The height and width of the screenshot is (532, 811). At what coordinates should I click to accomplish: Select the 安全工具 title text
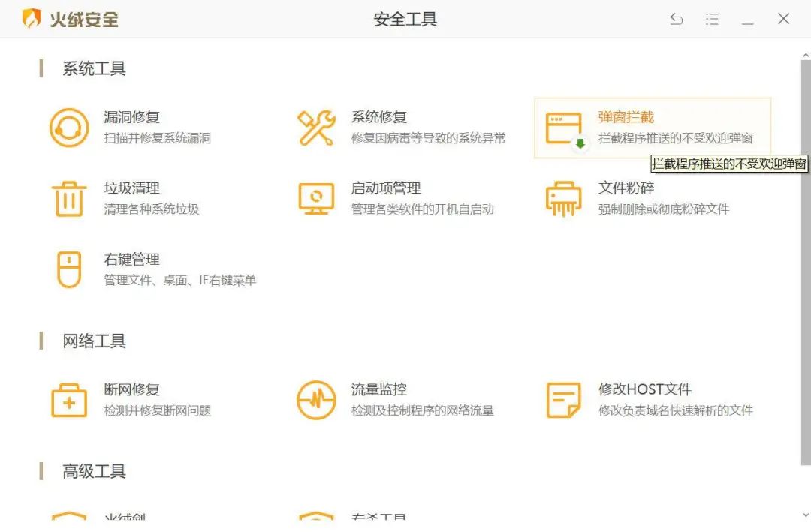405,20
